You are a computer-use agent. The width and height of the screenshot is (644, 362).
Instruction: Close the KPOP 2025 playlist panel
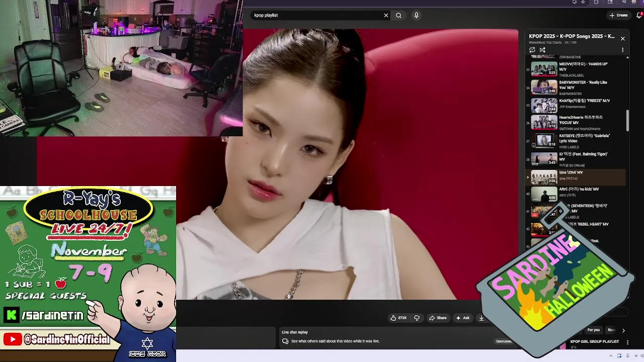coord(622,38)
